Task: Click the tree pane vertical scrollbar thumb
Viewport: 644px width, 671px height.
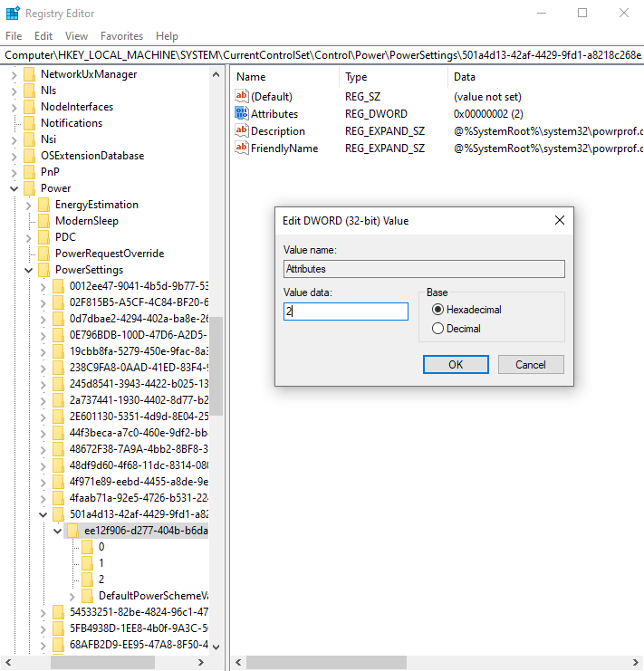Action: [216, 366]
